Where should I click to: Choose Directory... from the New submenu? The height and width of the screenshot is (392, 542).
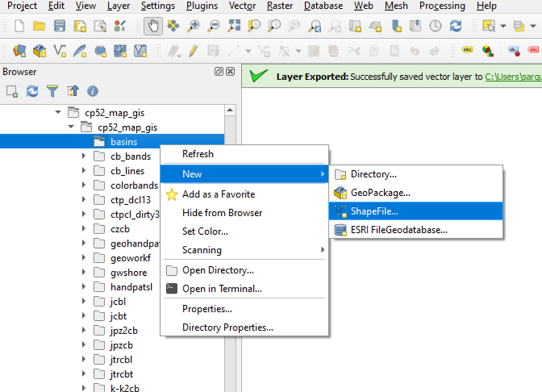(416, 174)
